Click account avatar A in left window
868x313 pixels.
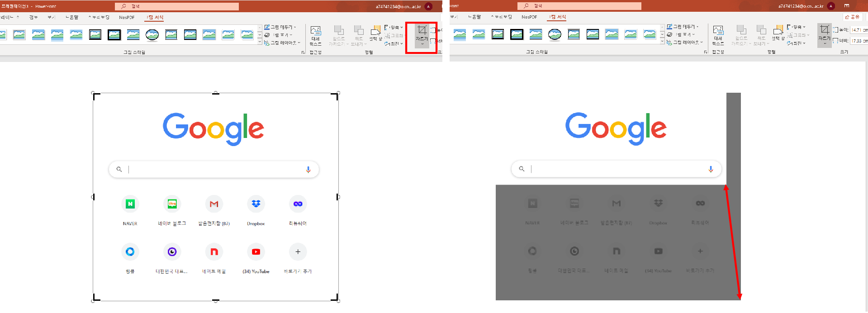[x=428, y=6]
